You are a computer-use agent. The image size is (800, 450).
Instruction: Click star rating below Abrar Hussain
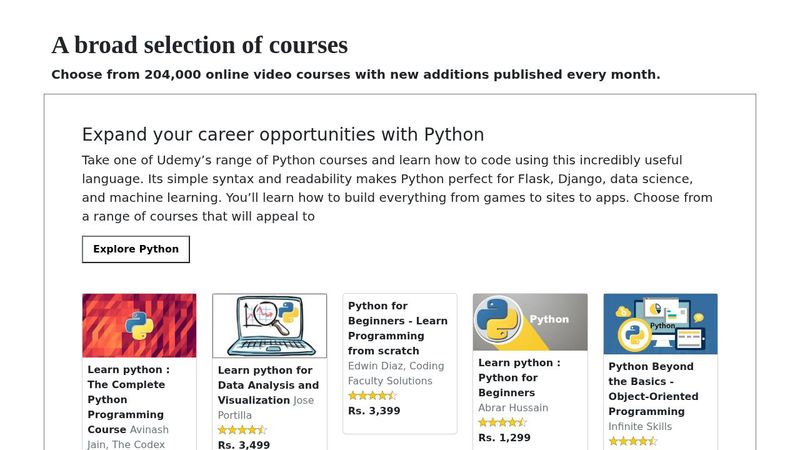(502, 423)
